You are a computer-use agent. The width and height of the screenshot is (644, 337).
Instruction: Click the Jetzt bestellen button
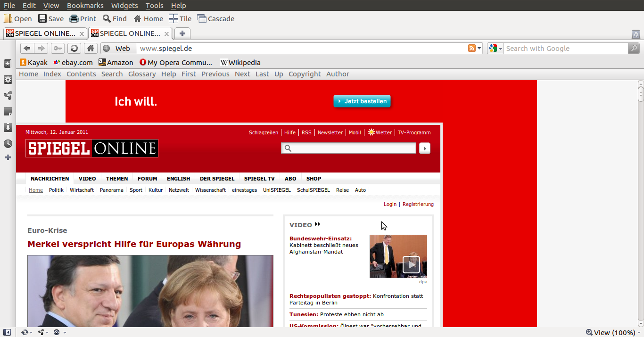(x=362, y=101)
